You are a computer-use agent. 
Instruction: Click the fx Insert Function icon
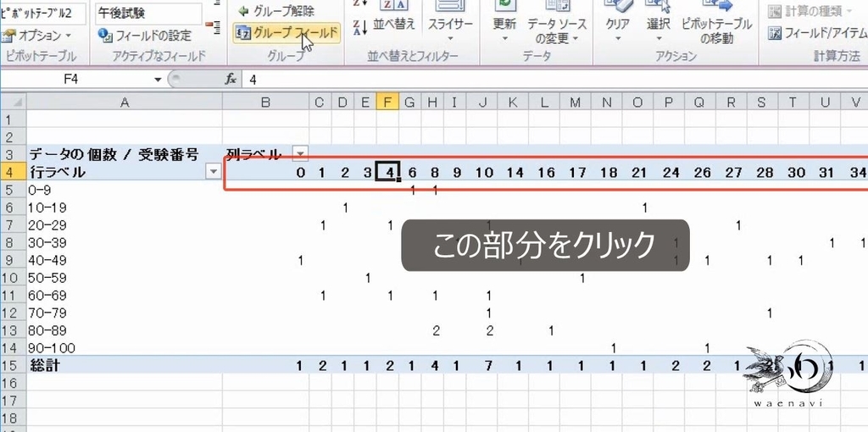pyautogui.click(x=231, y=80)
